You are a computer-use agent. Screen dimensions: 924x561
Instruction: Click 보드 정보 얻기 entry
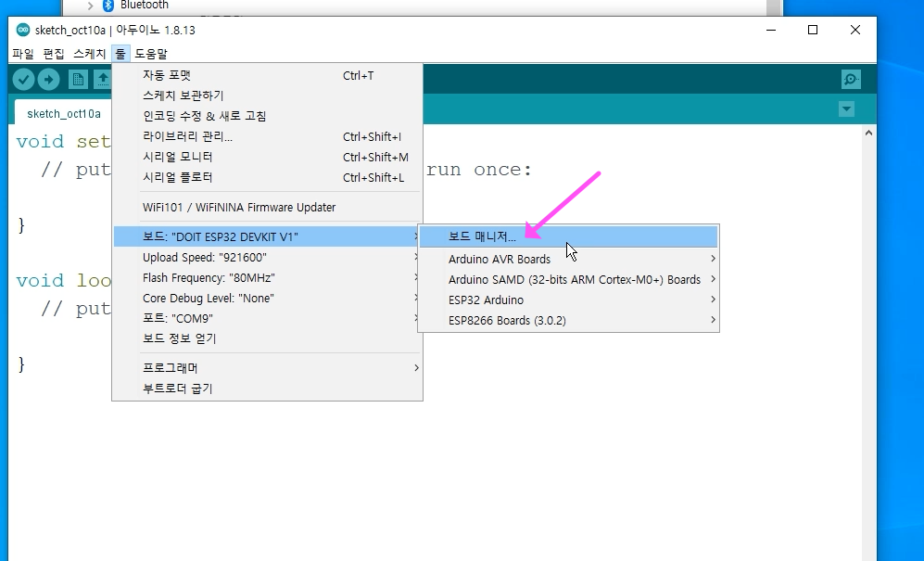[x=268, y=338]
